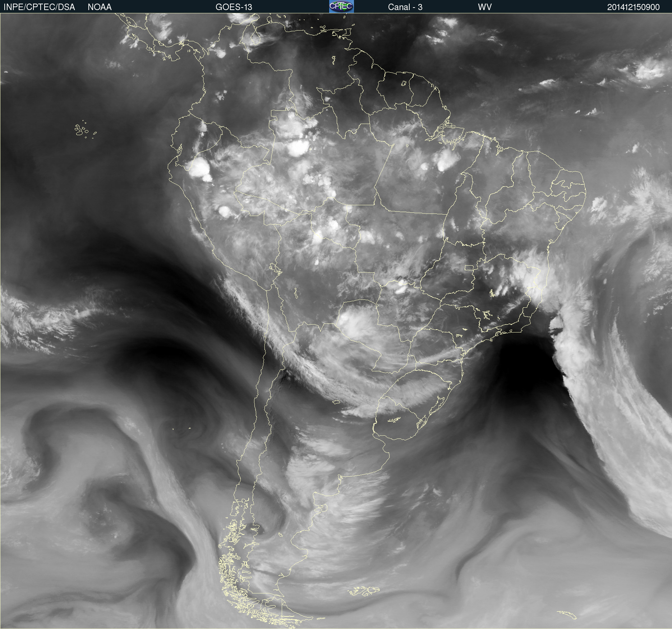The height and width of the screenshot is (629, 672).
Task: Click the 201412150900 timestamp
Action: point(634,7)
